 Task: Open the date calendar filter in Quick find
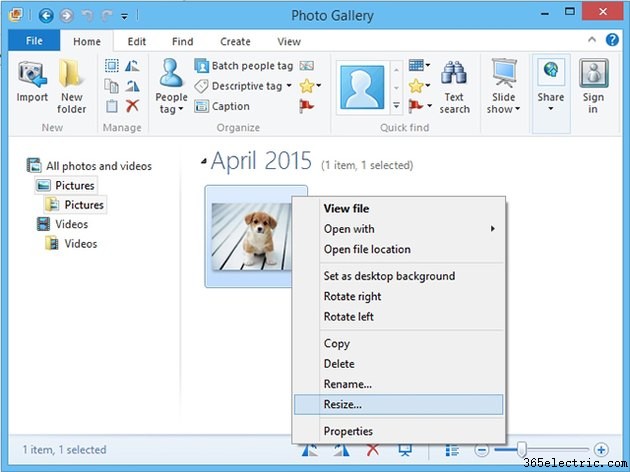[x=419, y=65]
